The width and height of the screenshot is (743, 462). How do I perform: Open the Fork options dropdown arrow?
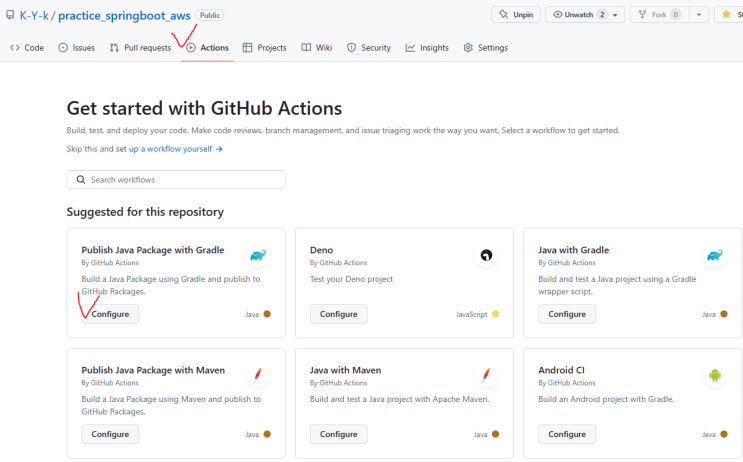click(x=698, y=15)
